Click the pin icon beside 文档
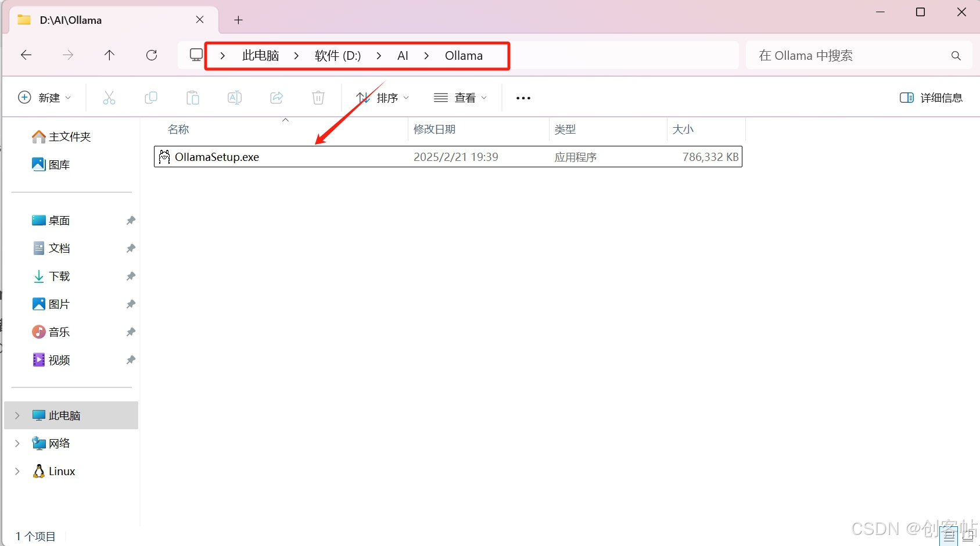This screenshot has height=546, width=980. (131, 248)
